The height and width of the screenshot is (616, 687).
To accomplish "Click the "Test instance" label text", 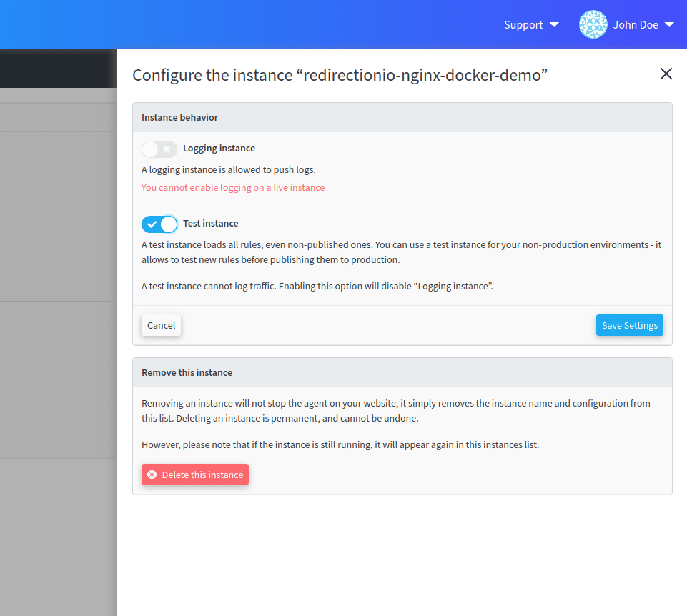I will coord(211,224).
